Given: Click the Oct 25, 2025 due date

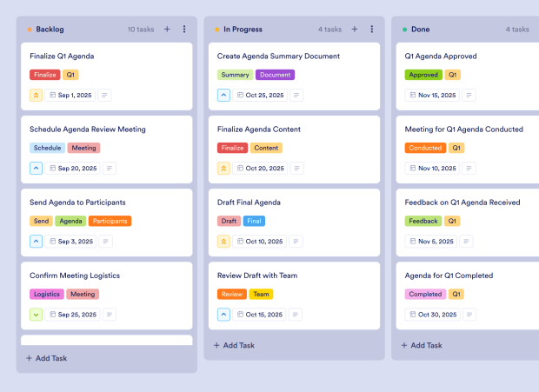Looking at the screenshot, I should point(260,96).
